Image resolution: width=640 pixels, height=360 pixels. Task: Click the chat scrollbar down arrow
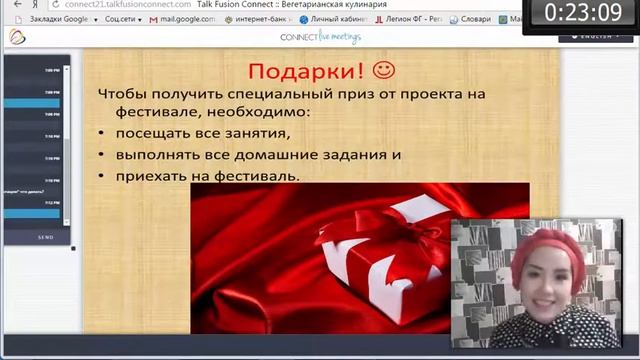point(67,222)
